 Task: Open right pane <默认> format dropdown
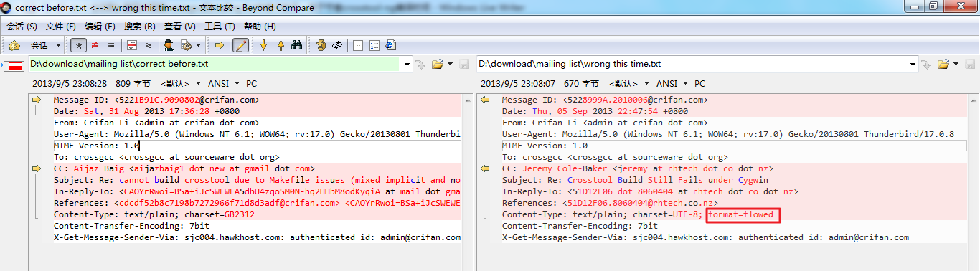click(x=629, y=84)
